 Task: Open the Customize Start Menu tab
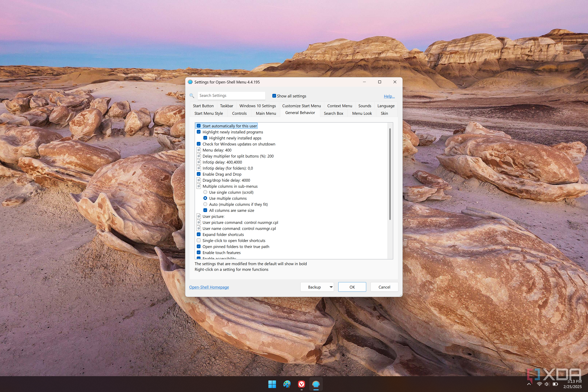pos(302,106)
